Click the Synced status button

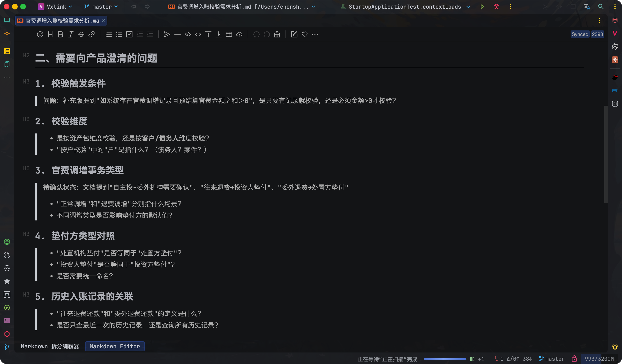[x=580, y=34]
